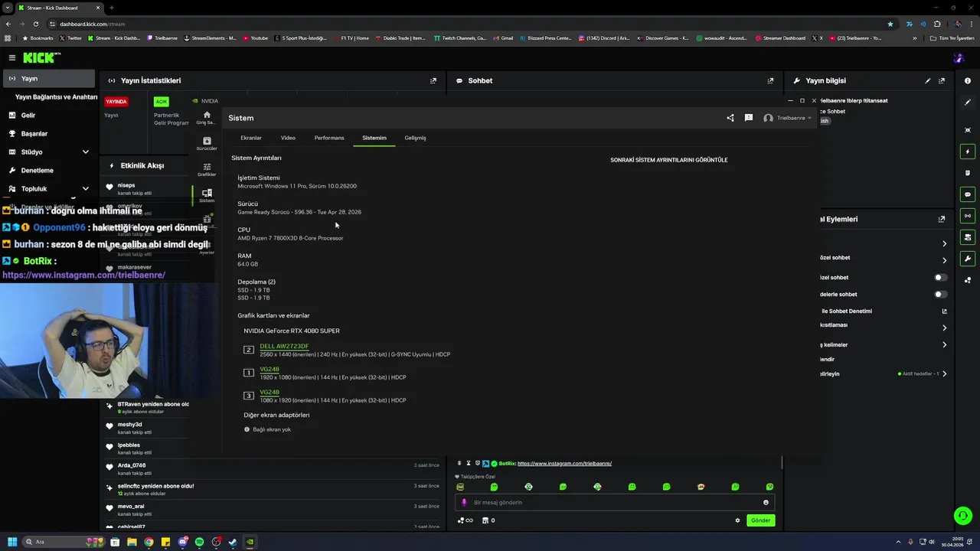
Task: Open the Kick hamburger menu
Action: (x=11, y=57)
